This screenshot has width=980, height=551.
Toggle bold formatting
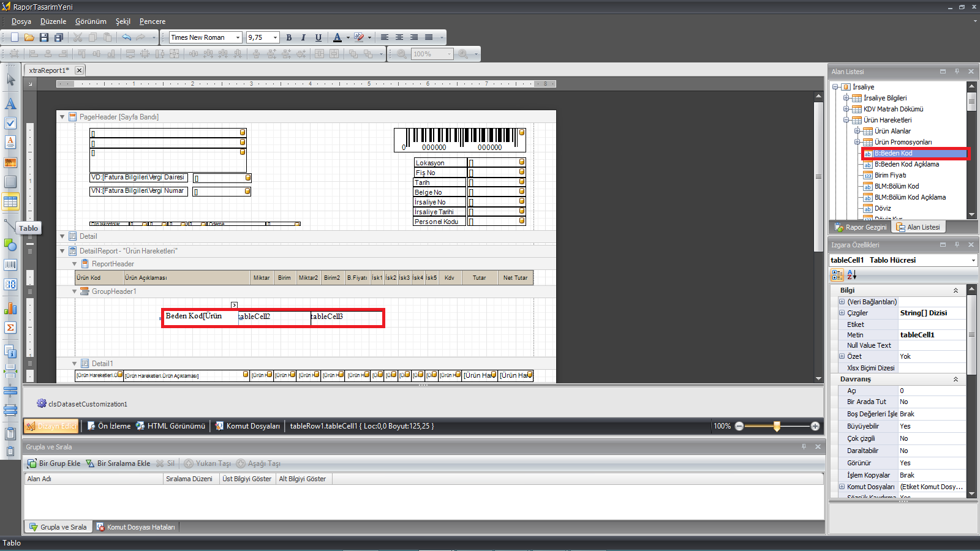pos(289,37)
